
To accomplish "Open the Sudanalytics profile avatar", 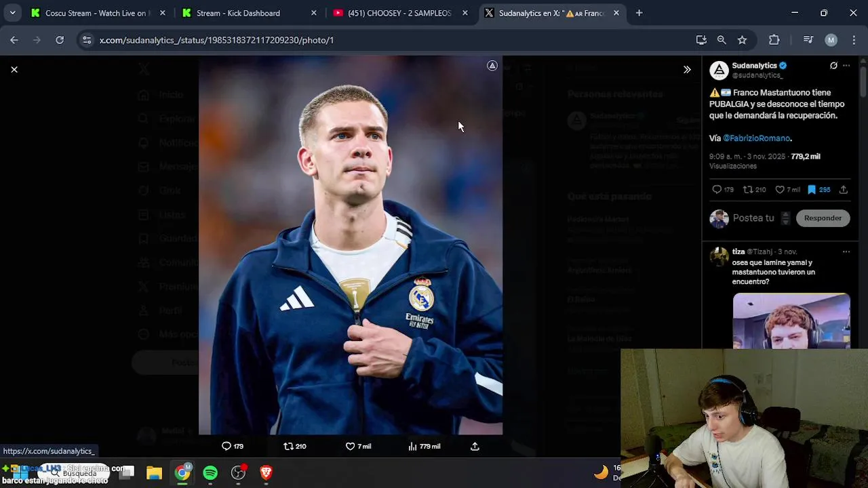I will [719, 70].
